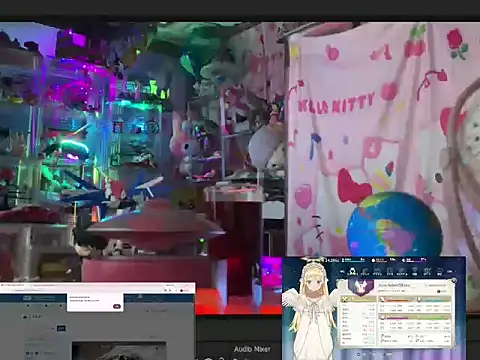Screen dimensions: 480x360
Task: Go to previous game menu page arrow
Action: tap(342, 271)
